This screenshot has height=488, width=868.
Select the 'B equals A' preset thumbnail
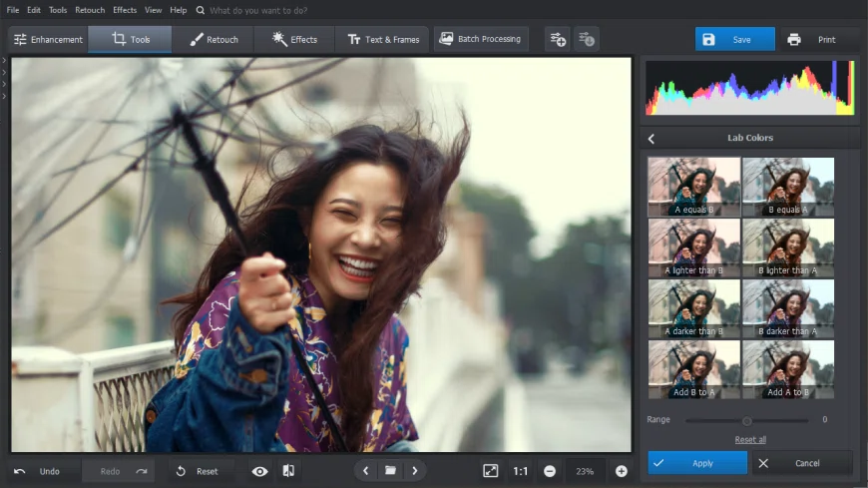click(x=788, y=187)
